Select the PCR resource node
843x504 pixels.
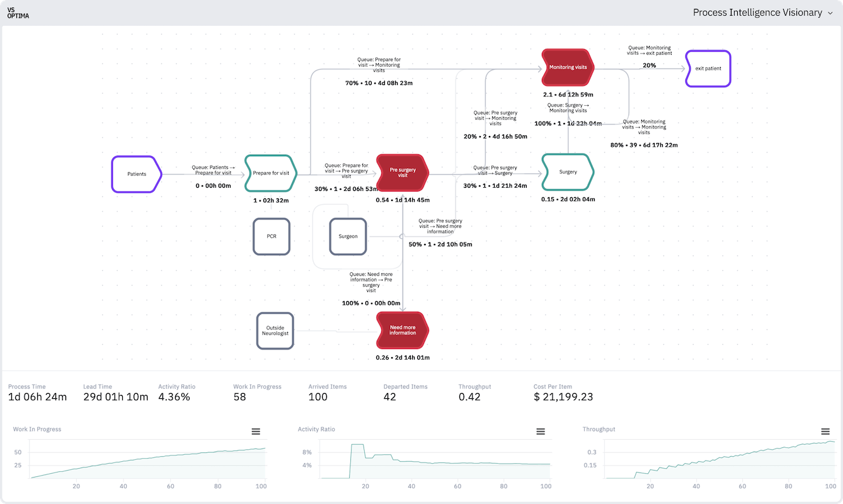click(x=272, y=236)
